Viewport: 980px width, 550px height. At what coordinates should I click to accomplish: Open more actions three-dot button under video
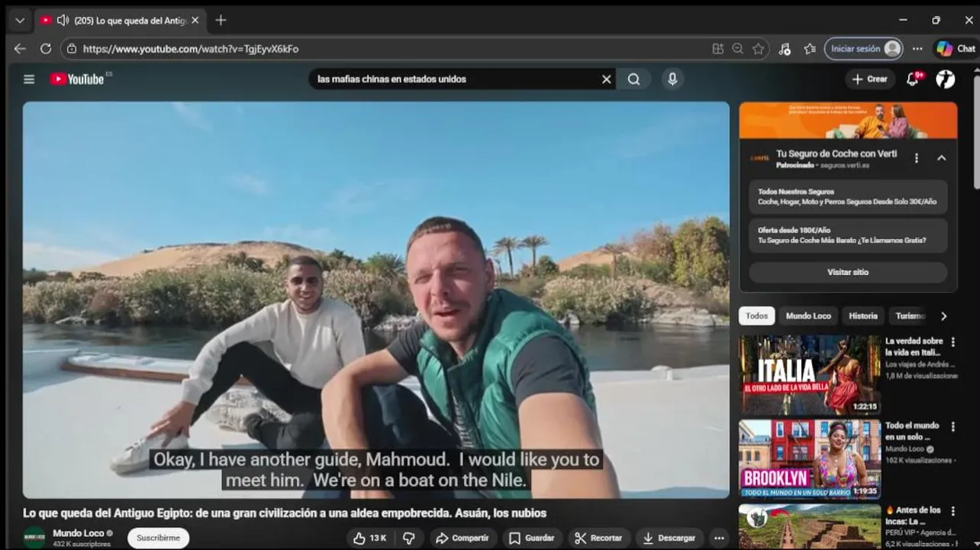coord(718,538)
